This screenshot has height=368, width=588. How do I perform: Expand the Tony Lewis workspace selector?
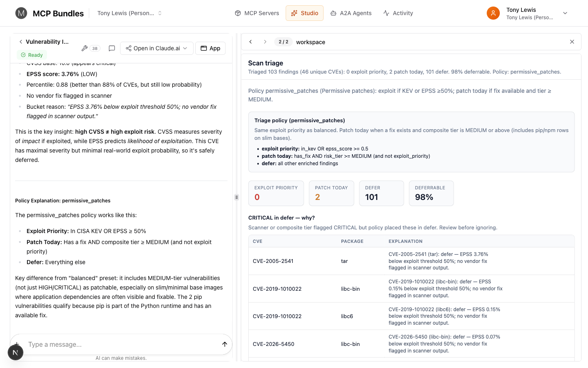129,13
